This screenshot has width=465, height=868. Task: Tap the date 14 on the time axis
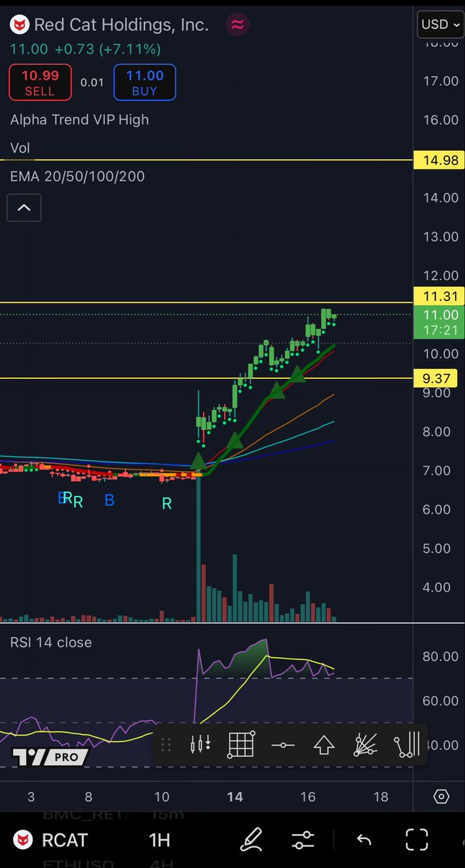pyautogui.click(x=234, y=797)
